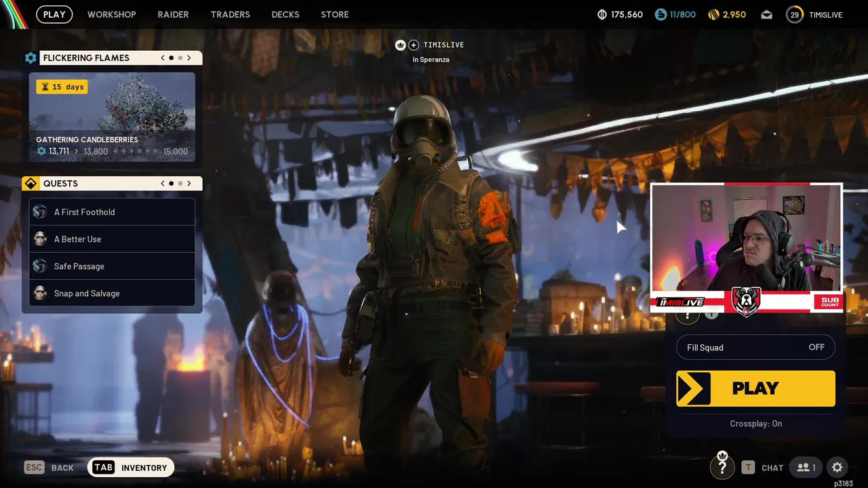Viewport: 868px width, 488px height.
Task: Go to next Quests page arrow
Action: pyautogui.click(x=189, y=184)
